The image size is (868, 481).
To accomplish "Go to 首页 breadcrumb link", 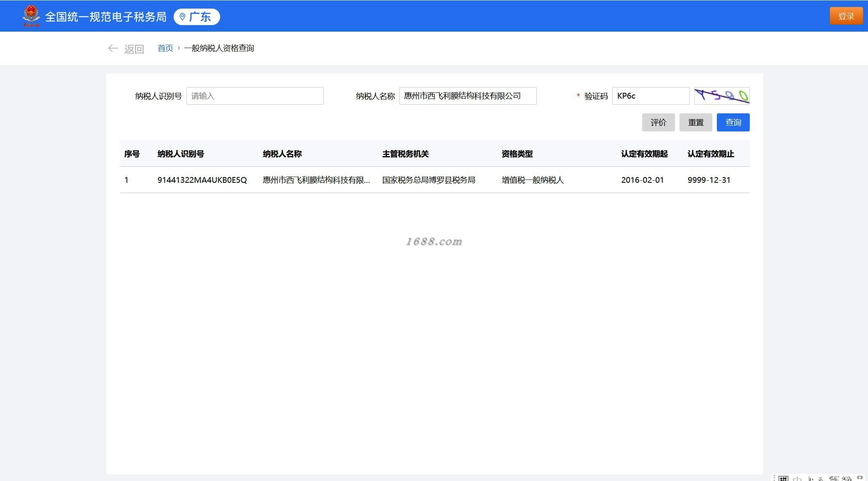I will [165, 48].
